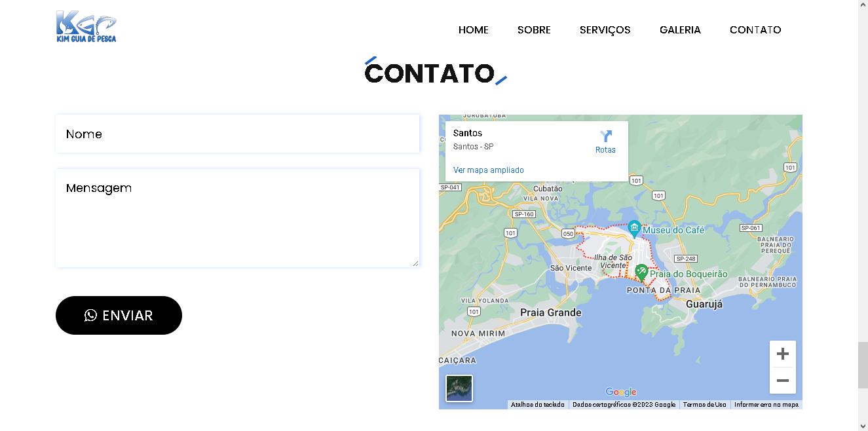The width and height of the screenshot is (868, 431).
Task: Navigate to GALERIA
Action: point(680,29)
